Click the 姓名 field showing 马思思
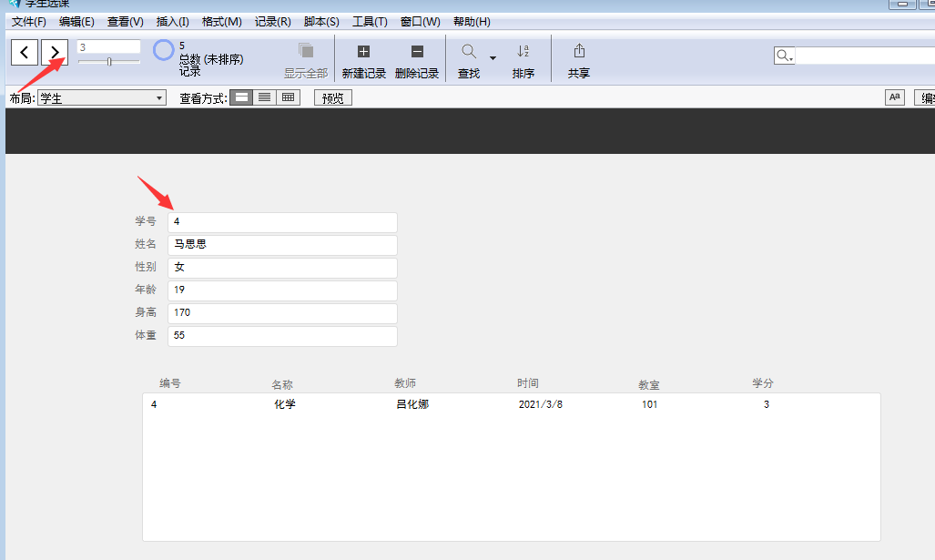This screenshot has height=560, width=935. pyautogui.click(x=282, y=245)
